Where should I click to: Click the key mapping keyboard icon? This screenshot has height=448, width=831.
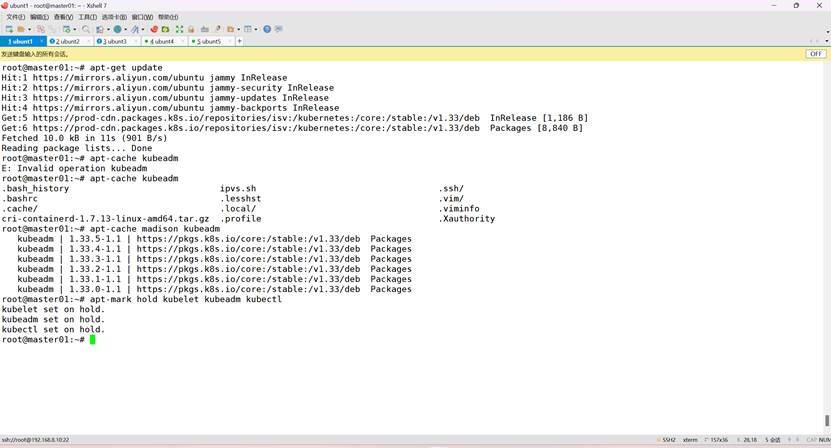205,29
